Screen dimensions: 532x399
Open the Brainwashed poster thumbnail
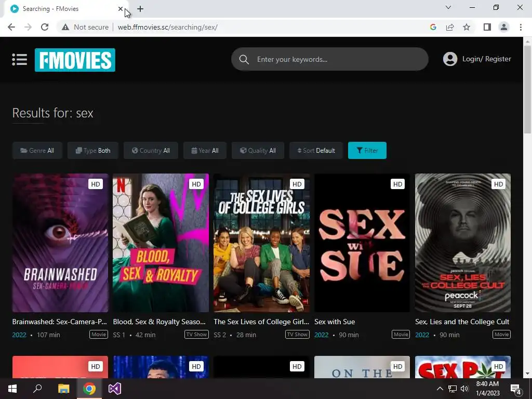[60, 243]
